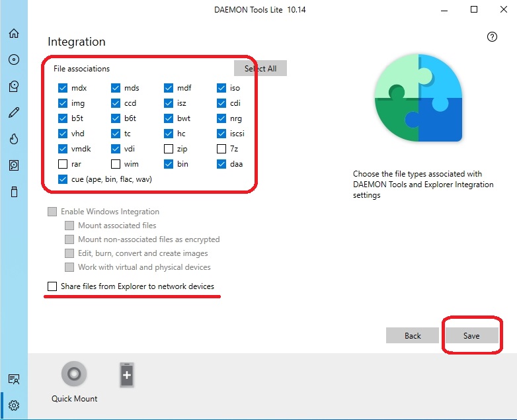517x420 pixels.
Task: Click the add mobile device icon
Action: click(127, 375)
